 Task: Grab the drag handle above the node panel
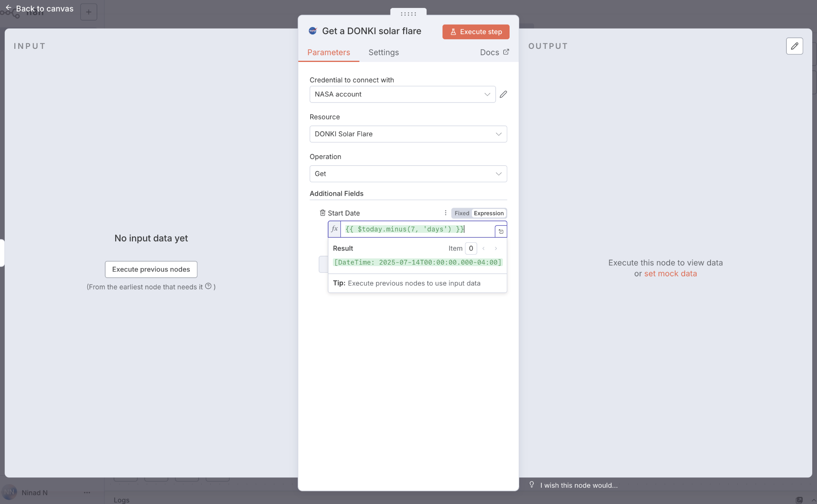click(408, 14)
